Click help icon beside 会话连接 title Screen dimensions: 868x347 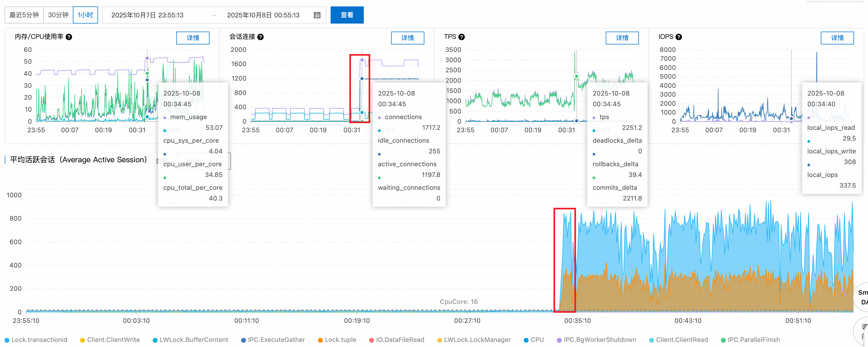coord(260,37)
